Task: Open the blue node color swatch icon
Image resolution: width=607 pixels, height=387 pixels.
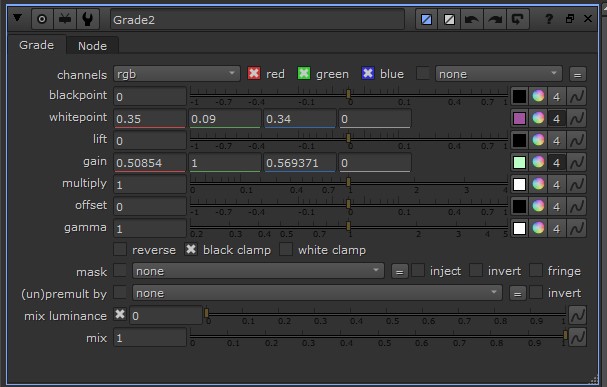Action: [x=427, y=19]
